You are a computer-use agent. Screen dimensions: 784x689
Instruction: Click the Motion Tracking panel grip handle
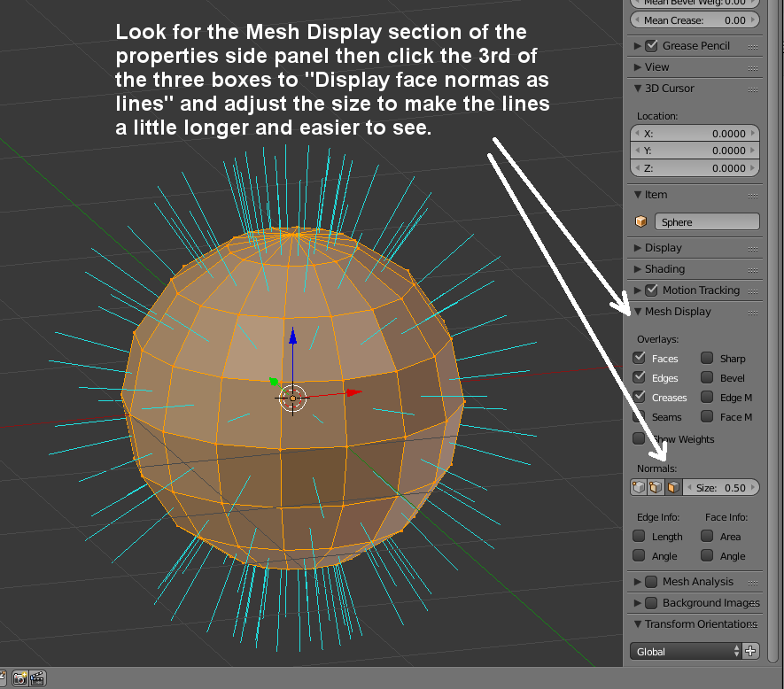pyautogui.click(x=752, y=291)
